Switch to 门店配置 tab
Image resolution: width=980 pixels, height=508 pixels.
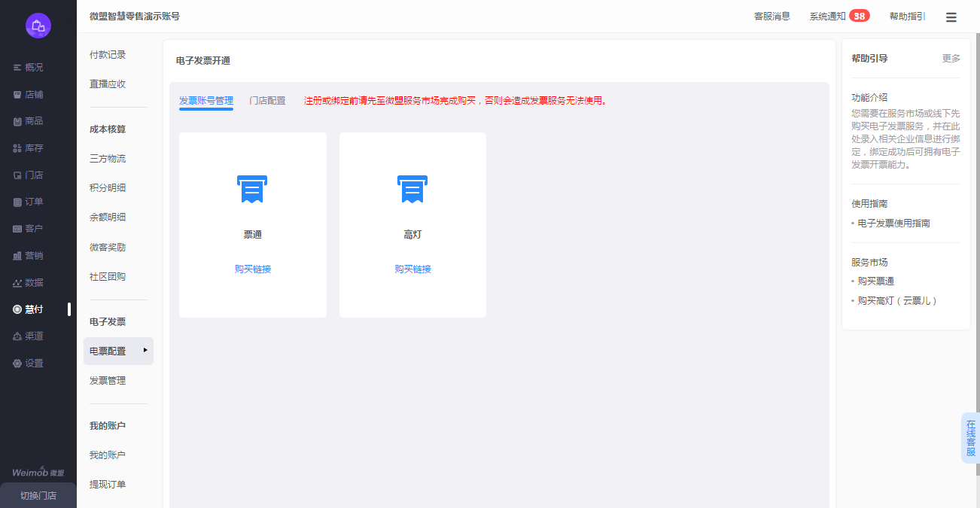point(268,100)
